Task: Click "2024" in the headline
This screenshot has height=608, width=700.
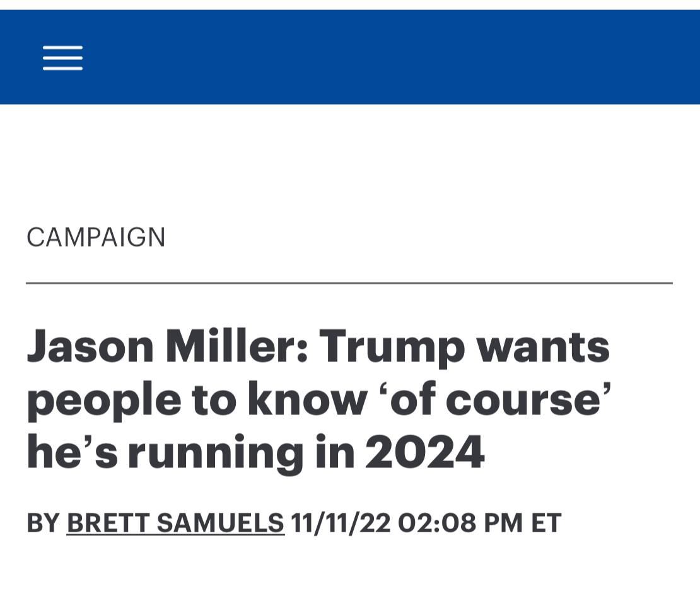Action: point(424,452)
